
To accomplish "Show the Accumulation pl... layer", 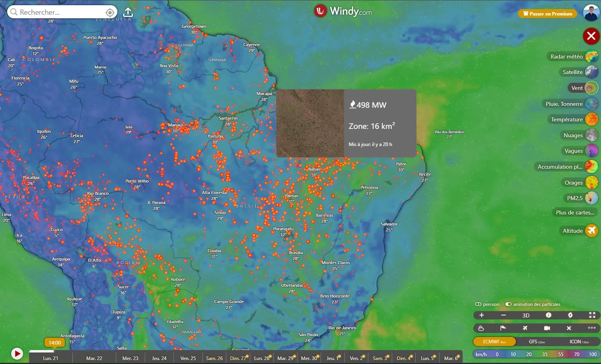I will coord(566,167).
